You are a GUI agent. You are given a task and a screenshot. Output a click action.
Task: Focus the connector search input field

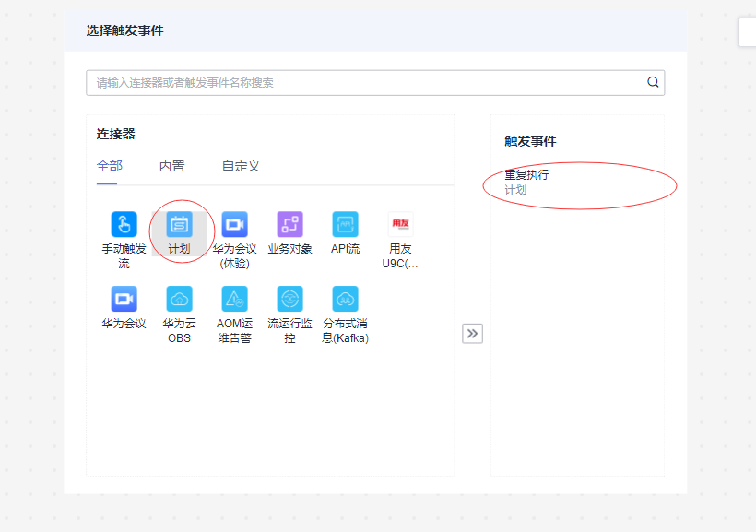[x=375, y=82]
